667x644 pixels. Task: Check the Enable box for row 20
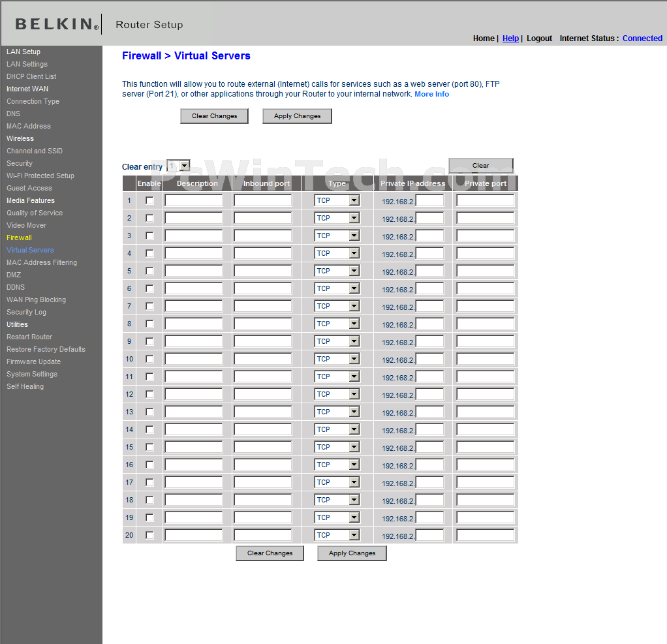(149, 535)
